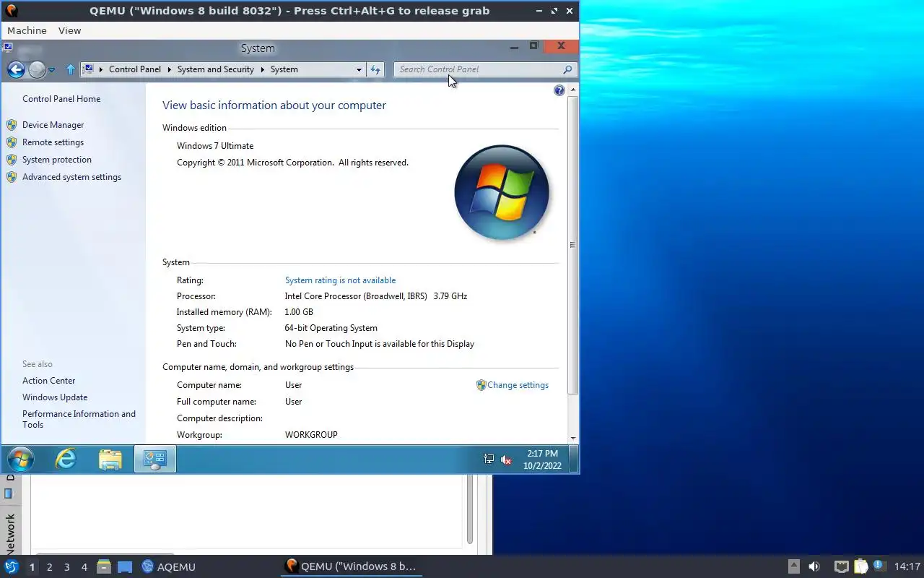
Task: Click the shield icon beside Advanced system settings
Action: 12,177
